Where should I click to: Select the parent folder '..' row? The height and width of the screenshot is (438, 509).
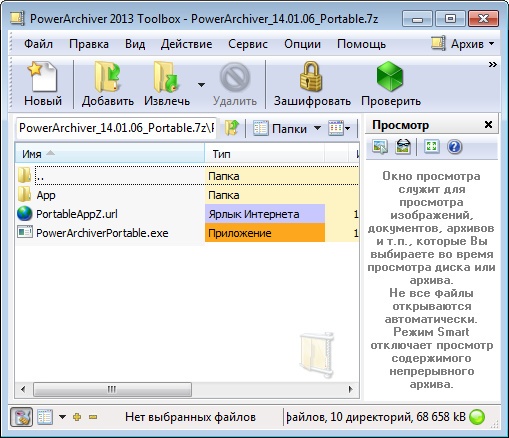pyautogui.click(x=187, y=176)
